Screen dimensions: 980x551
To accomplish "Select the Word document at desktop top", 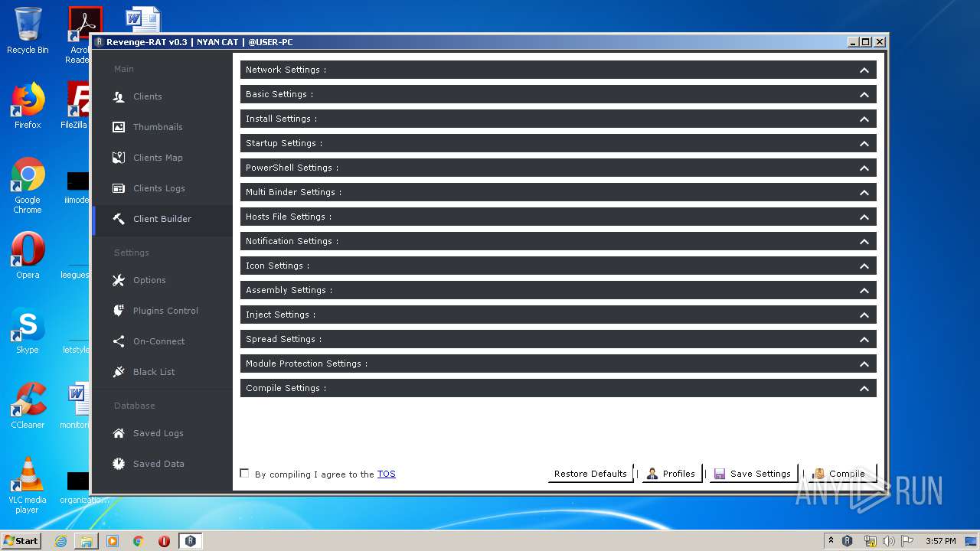I will pyautogui.click(x=142, y=19).
